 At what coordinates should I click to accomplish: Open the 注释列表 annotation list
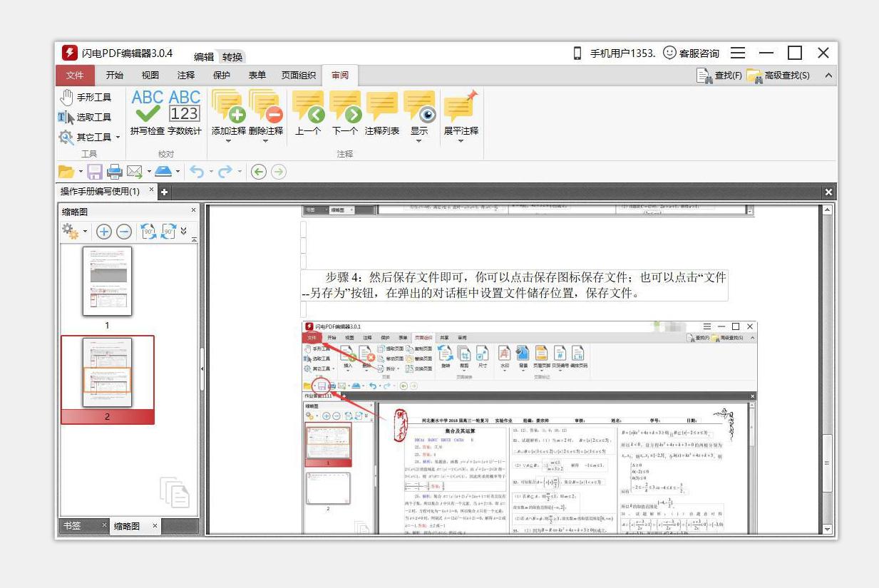point(382,113)
